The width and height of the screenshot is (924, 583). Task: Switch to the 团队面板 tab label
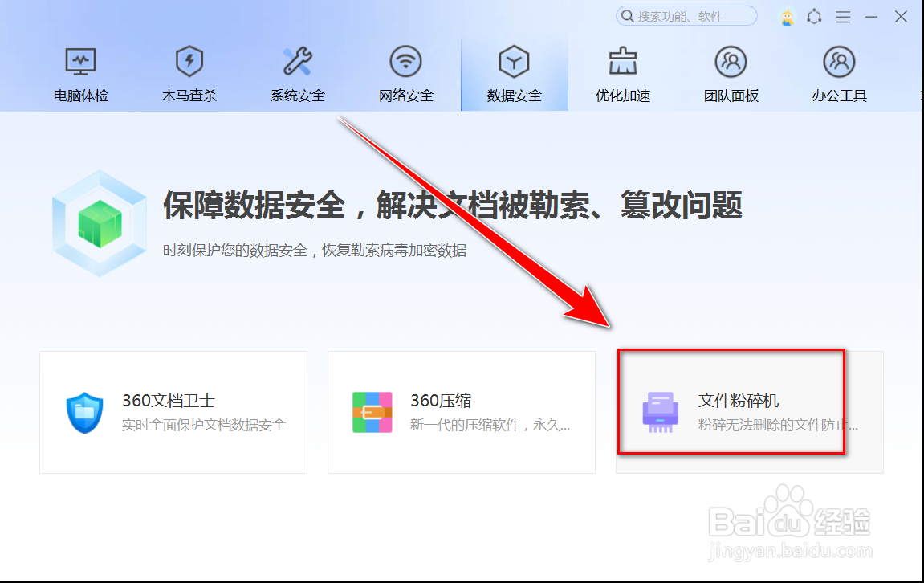click(731, 96)
